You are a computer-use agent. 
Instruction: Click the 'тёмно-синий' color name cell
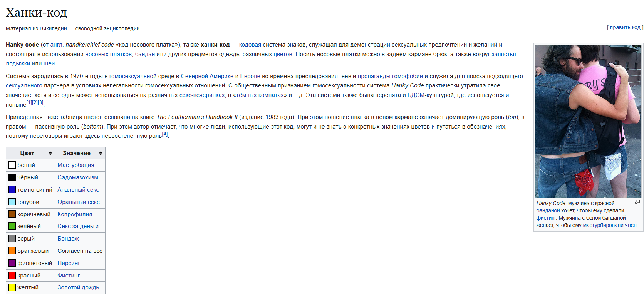coord(30,190)
